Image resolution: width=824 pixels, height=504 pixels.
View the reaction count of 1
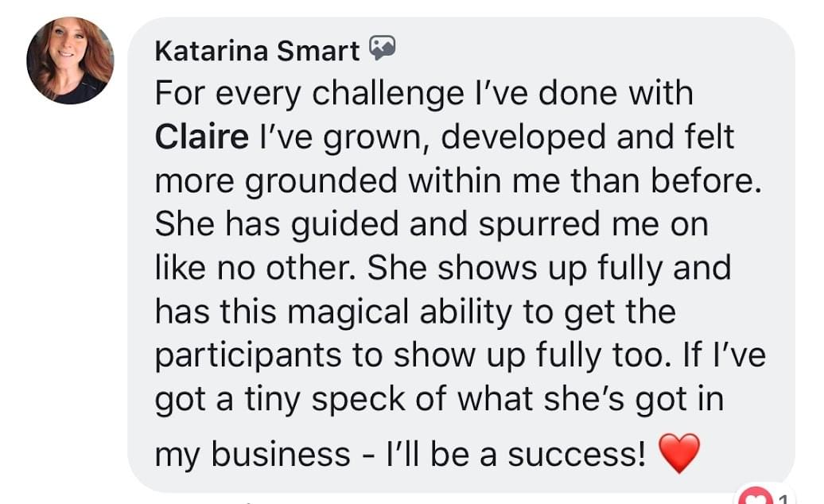coord(783,498)
